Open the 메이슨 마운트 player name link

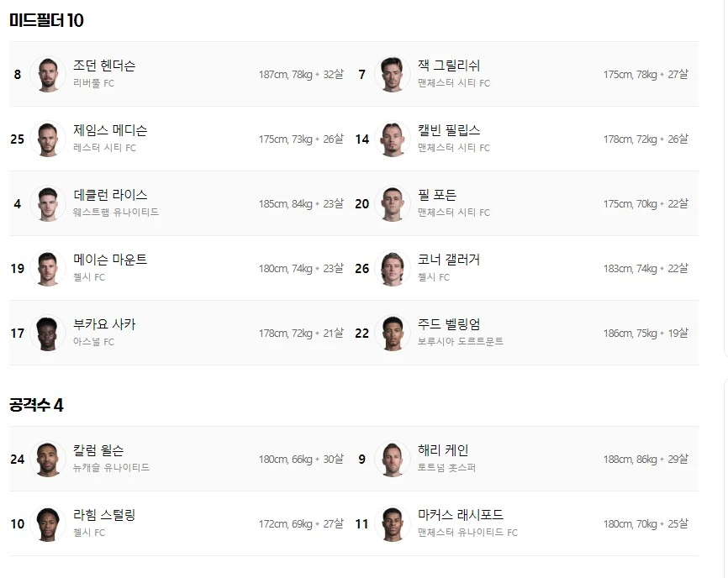[110, 260]
